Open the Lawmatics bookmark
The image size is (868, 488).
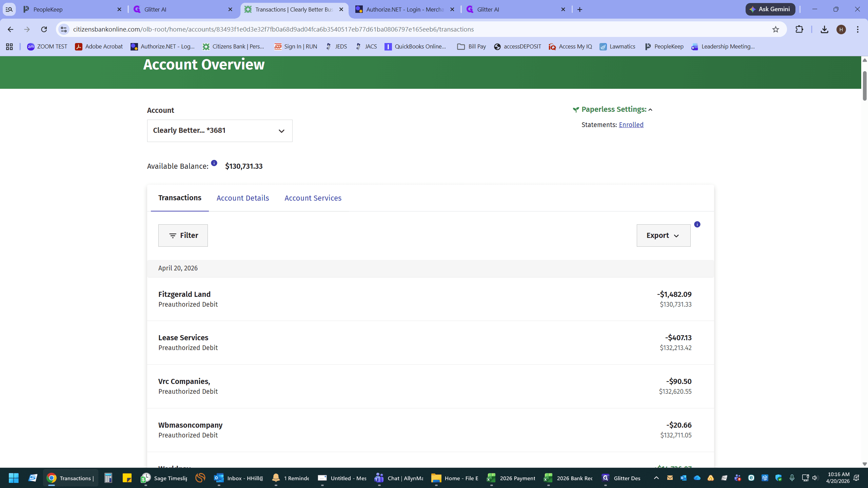617,47
